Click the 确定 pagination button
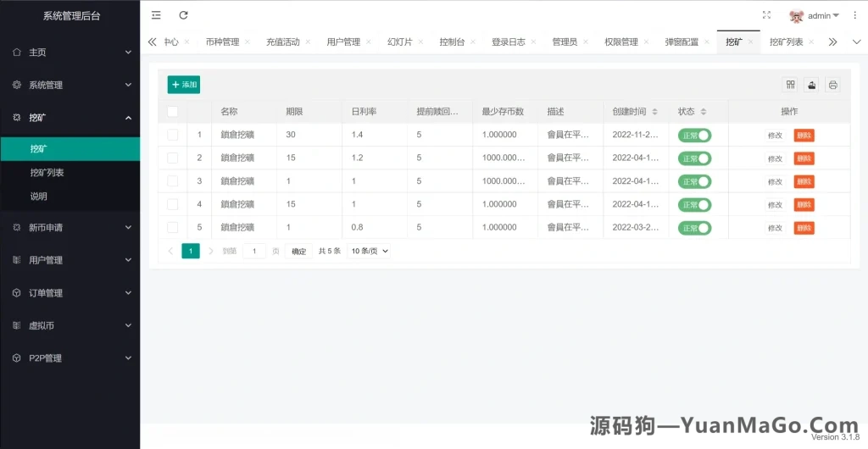 (x=299, y=251)
